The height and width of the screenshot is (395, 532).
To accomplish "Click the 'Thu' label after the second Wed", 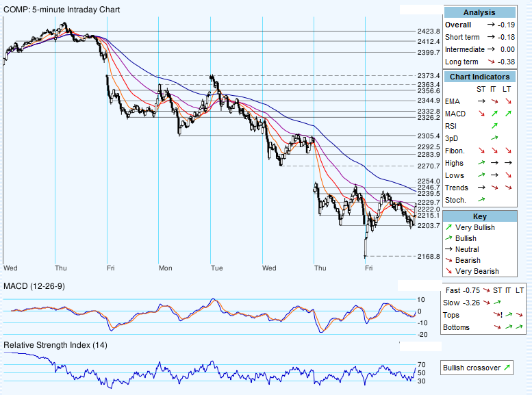I will [x=320, y=268].
